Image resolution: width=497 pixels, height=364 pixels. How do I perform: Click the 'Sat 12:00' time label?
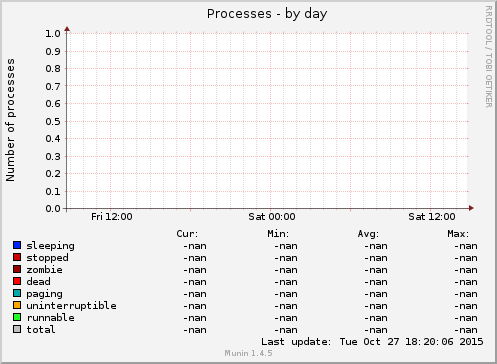(x=432, y=217)
